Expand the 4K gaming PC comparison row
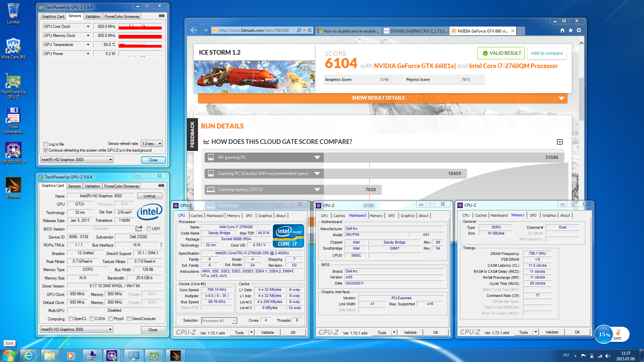644x362 pixels. pyautogui.click(x=317, y=157)
